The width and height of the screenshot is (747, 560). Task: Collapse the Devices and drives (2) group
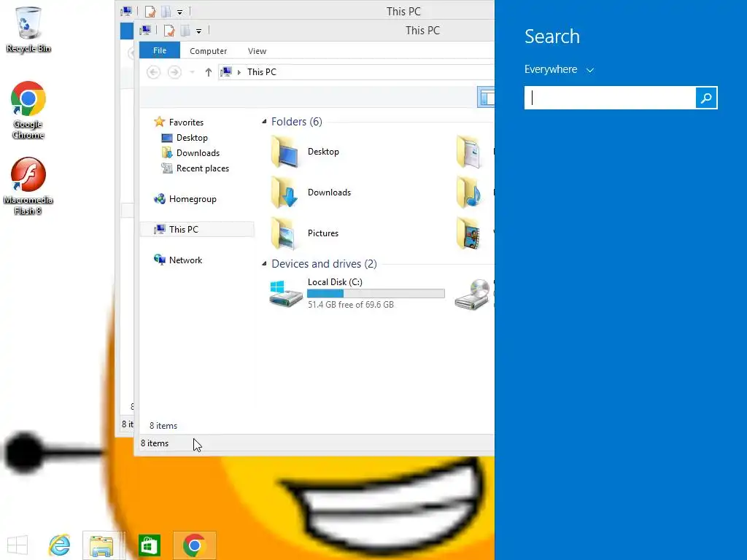click(x=264, y=264)
